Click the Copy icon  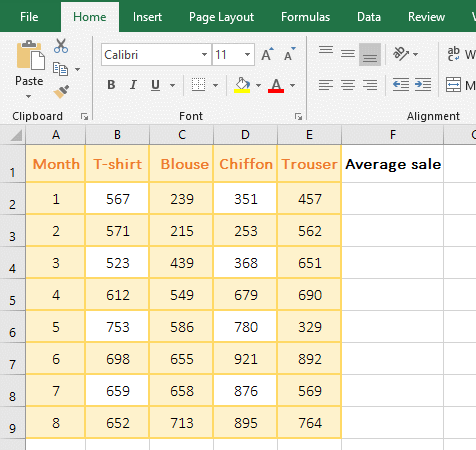(60, 69)
